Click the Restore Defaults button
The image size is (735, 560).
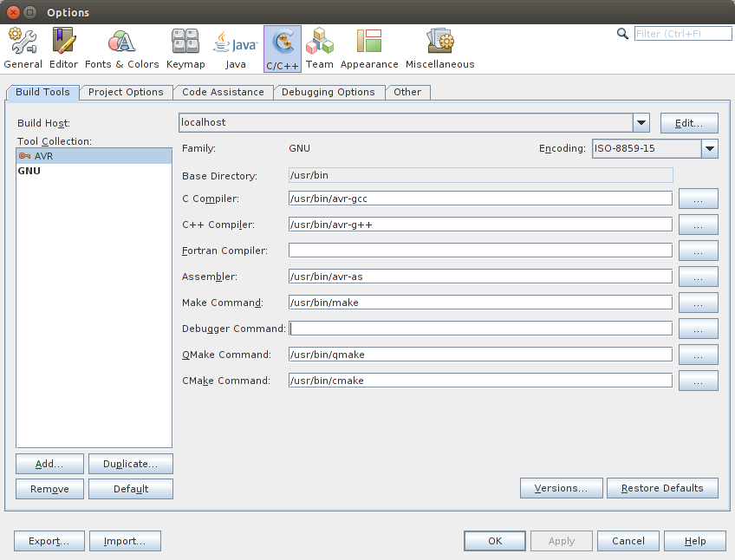(662, 488)
